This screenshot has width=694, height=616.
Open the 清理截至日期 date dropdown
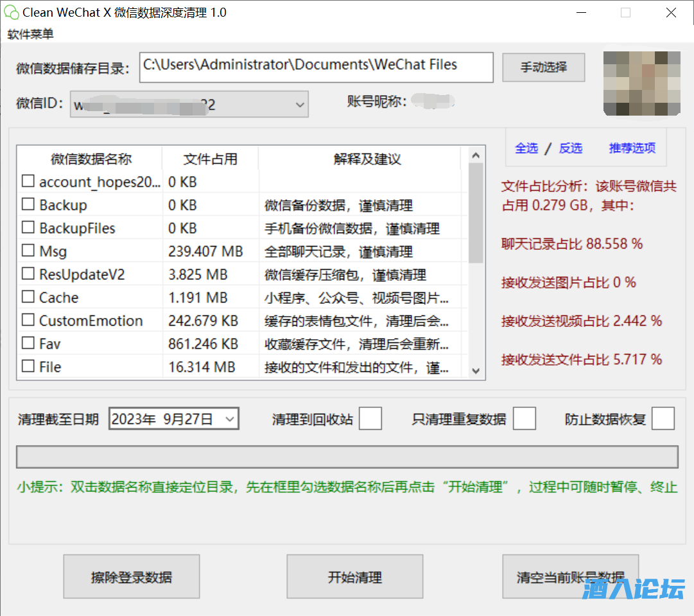coord(230,419)
